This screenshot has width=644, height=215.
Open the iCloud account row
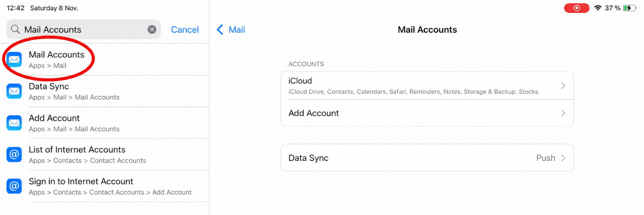coord(427,86)
